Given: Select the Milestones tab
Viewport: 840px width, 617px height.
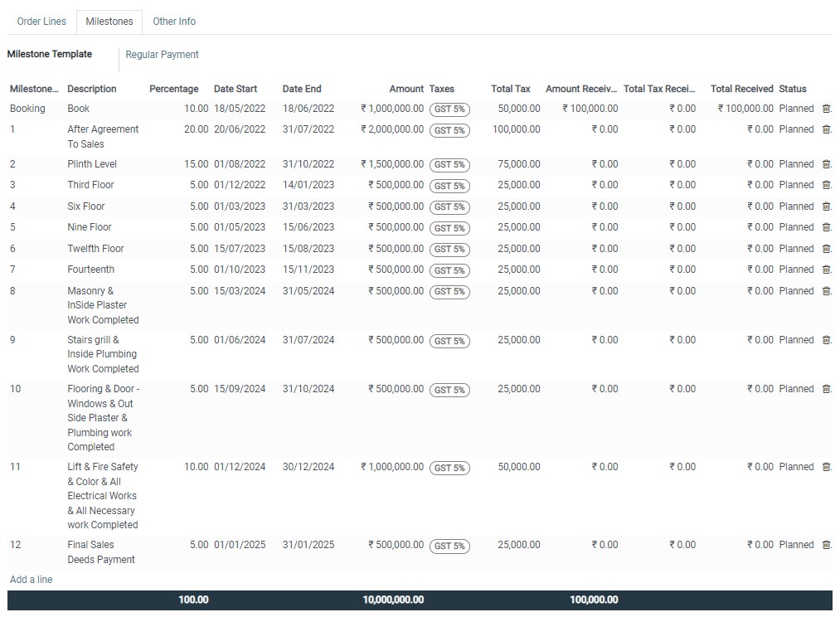Looking at the screenshot, I should tap(109, 22).
